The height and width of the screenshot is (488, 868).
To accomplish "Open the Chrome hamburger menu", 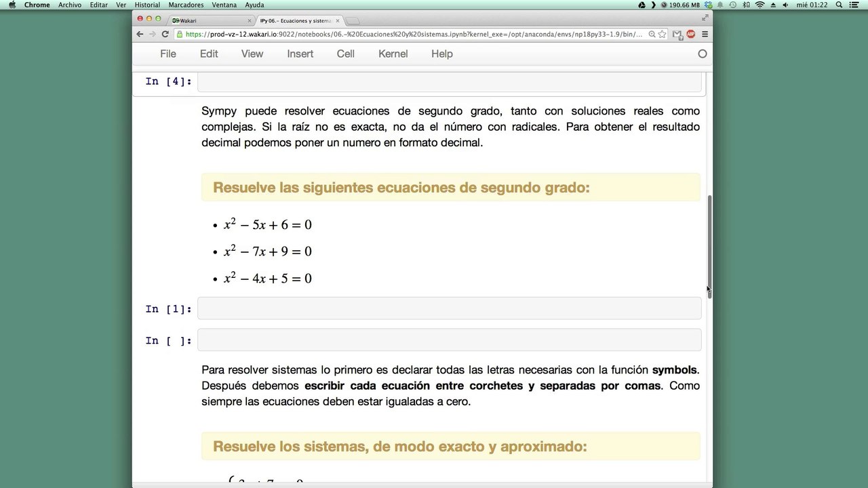I will point(705,34).
